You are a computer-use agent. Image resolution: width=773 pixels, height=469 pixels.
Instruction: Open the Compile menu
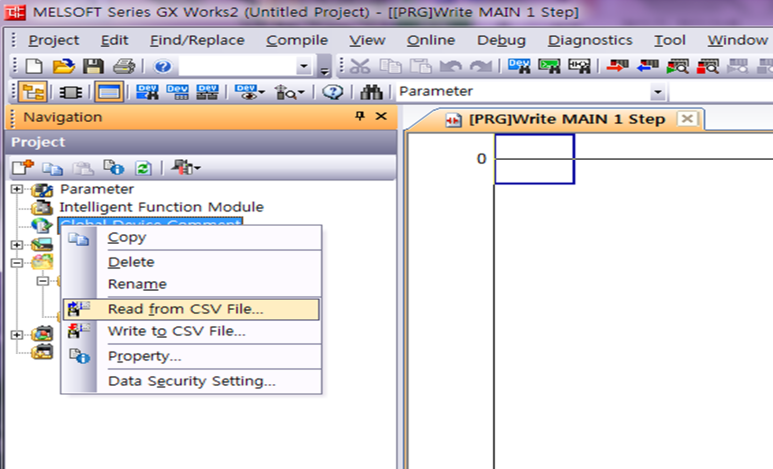(297, 40)
